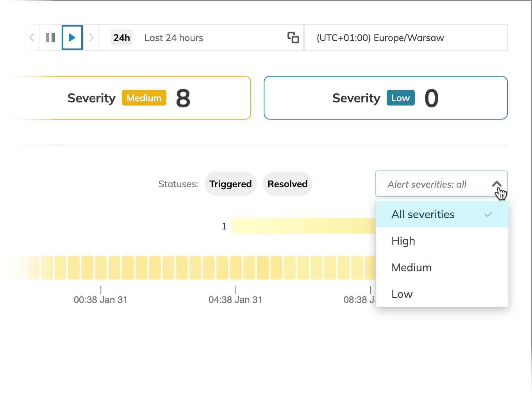Click count 8 on Medium card
Image resolution: width=532 pixels, height=401 pixels.
click(183, 98)
